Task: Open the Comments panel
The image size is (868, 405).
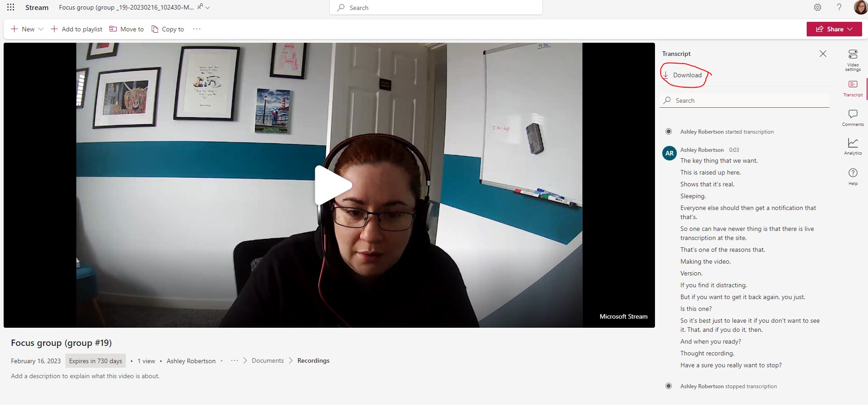Action: (x=853, y=117)
